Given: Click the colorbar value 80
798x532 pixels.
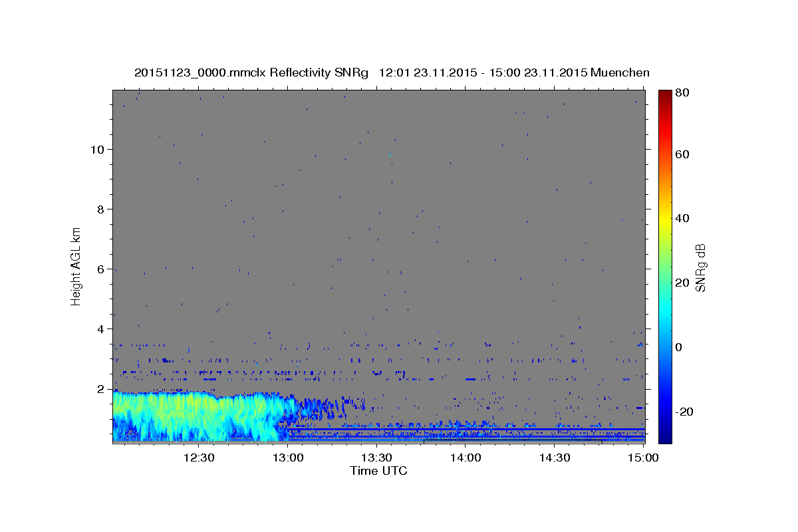Looking at the screenshot, I should pyautogui.click(x=682, y=93).
